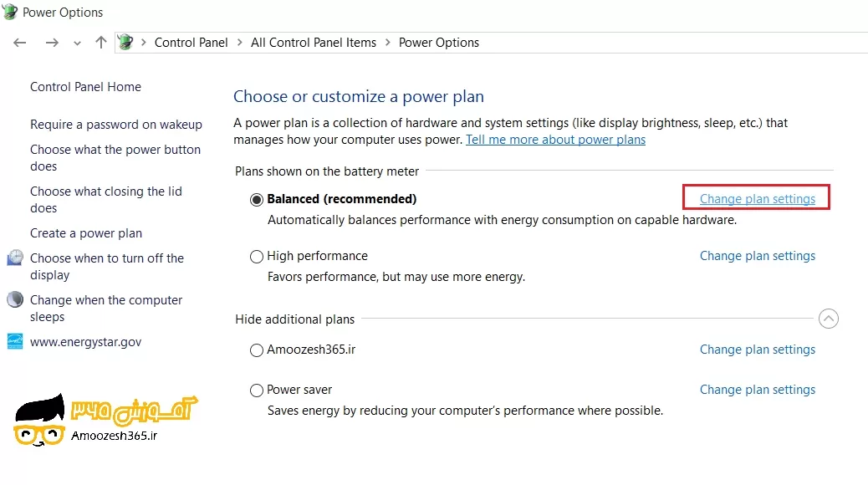Collapse additional plans using the chevron button
The width and height of the screenshot is (868, 485).
829,319
